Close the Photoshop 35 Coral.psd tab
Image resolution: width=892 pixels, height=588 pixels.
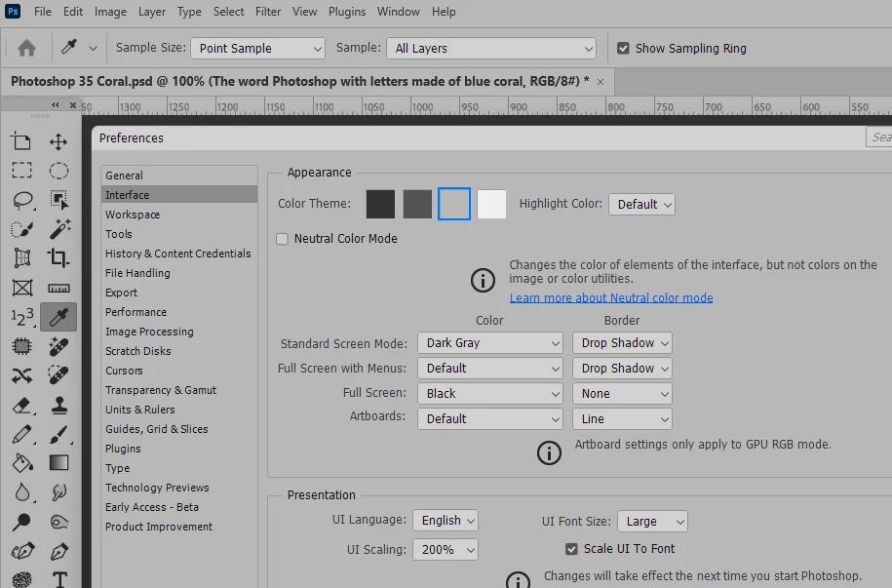click(x=601, y=82)
